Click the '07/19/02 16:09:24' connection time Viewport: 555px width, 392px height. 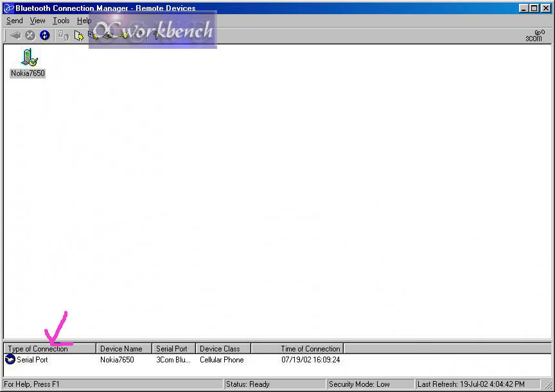[311, 360]
